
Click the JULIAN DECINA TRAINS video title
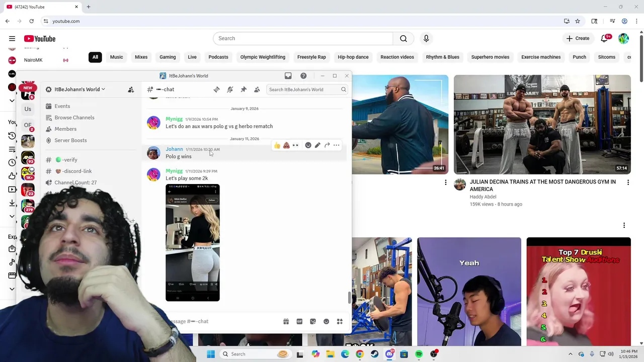[x=543, y=186]
